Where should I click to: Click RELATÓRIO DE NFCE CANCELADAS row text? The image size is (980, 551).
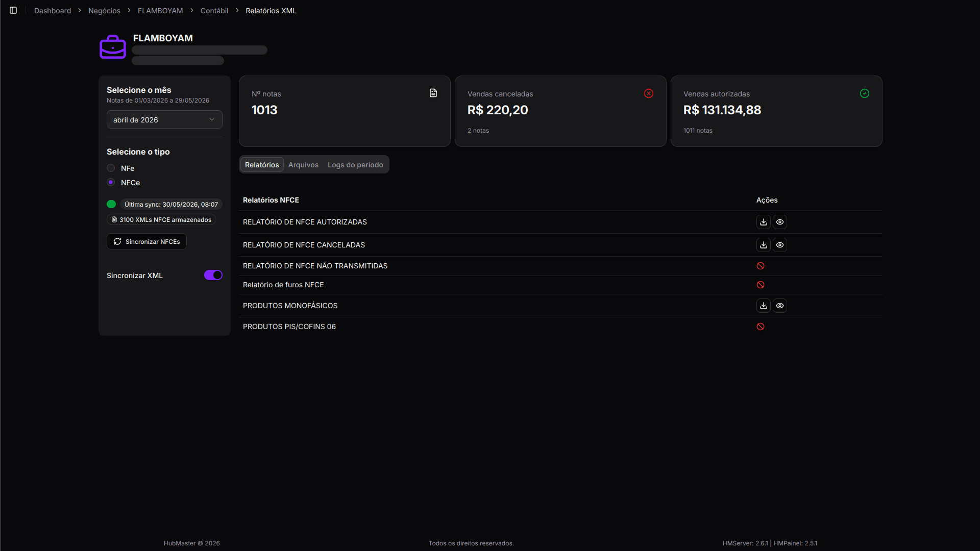point(304,245)
